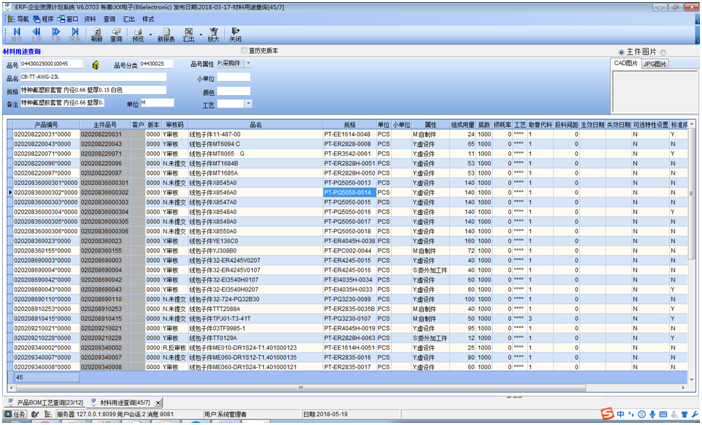The width and height of the screenshot is (702, 425).
Task: Click the 预览 print preview icon
Action: coord(139,35)
